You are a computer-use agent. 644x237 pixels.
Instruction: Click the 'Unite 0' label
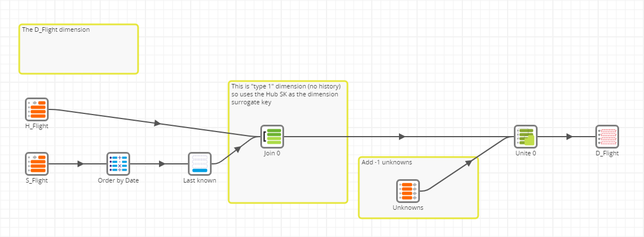click(526, 153)
